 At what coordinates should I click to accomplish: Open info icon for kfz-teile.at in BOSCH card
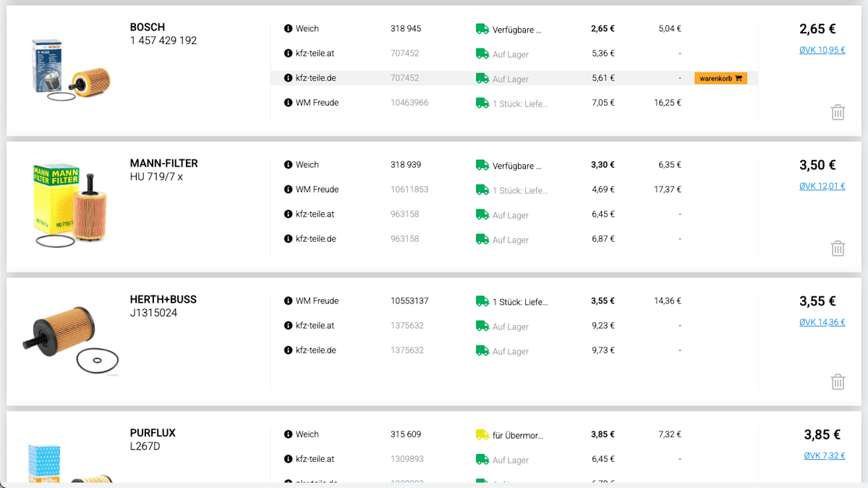pos(288,54)
